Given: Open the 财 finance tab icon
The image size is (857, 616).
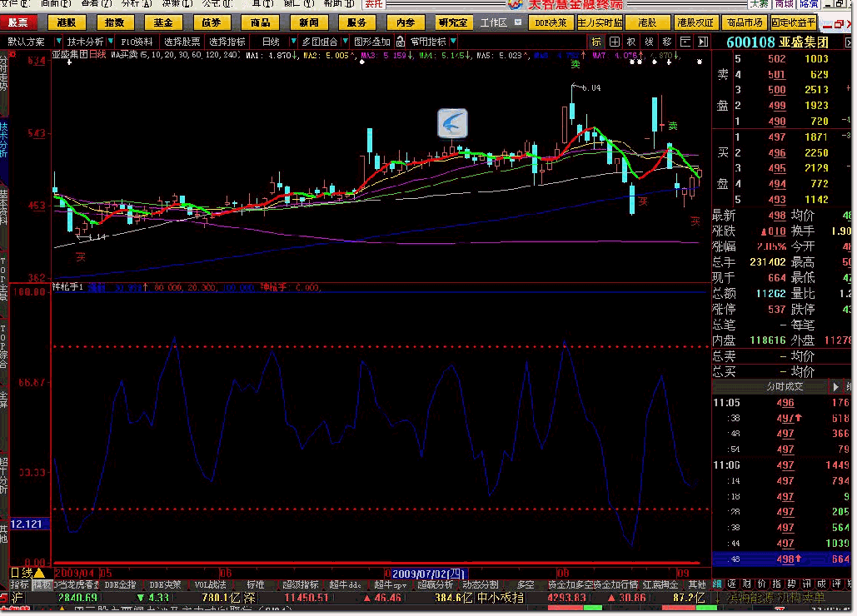Looking at the screenshot, I should [746, 584].
